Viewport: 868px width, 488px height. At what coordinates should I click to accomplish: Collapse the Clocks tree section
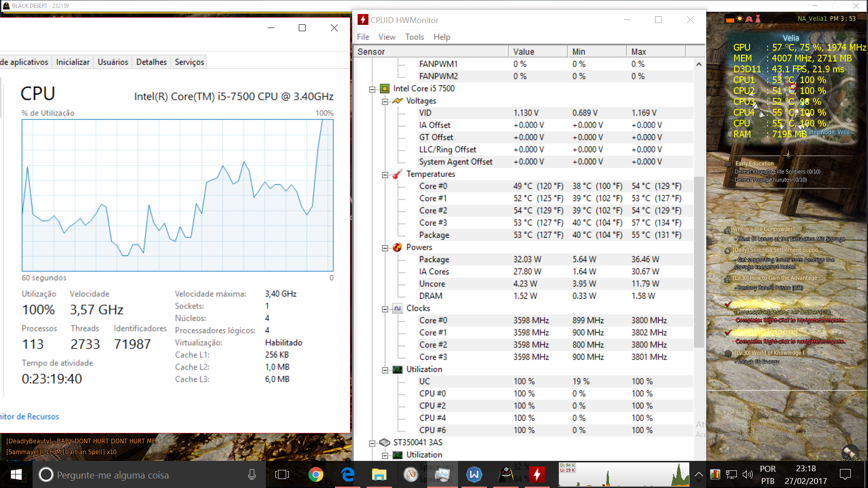(385, 309)
